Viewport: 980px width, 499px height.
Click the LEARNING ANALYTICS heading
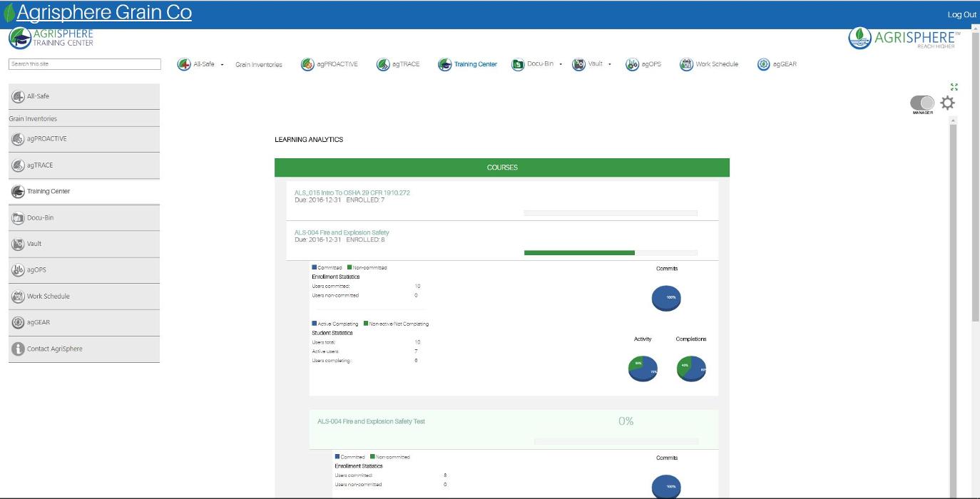309,140
